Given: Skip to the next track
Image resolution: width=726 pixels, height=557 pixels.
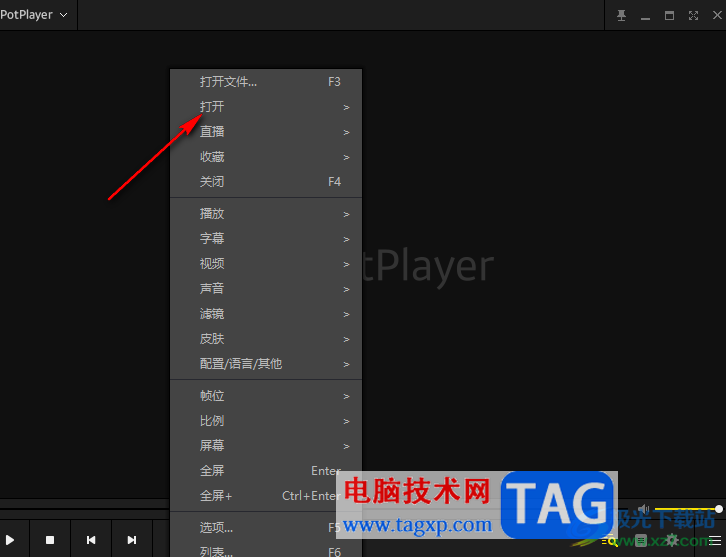Looking at the screenshot, I should click(x=131, y=540).
